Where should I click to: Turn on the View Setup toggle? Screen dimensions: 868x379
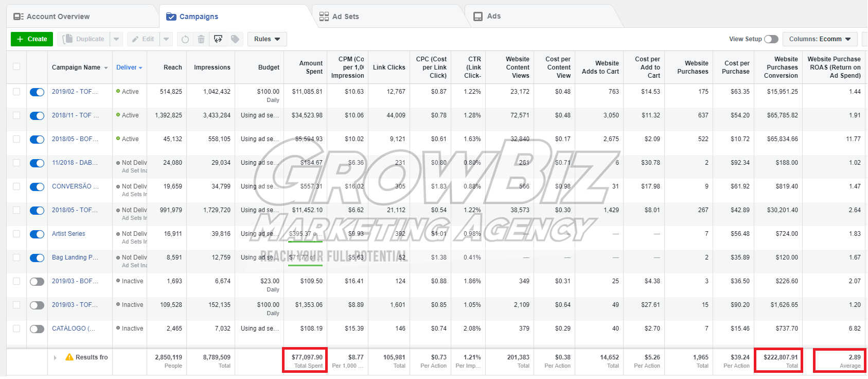(x=771, y=39)
